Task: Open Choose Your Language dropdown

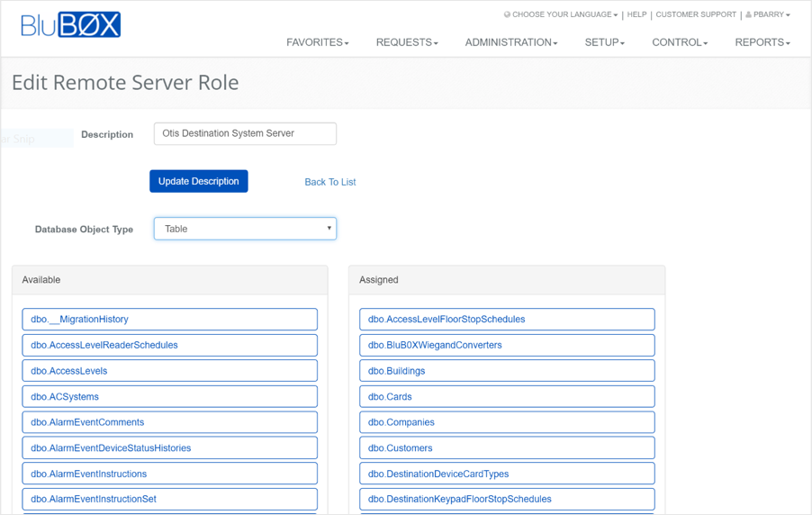Action: 561,14
